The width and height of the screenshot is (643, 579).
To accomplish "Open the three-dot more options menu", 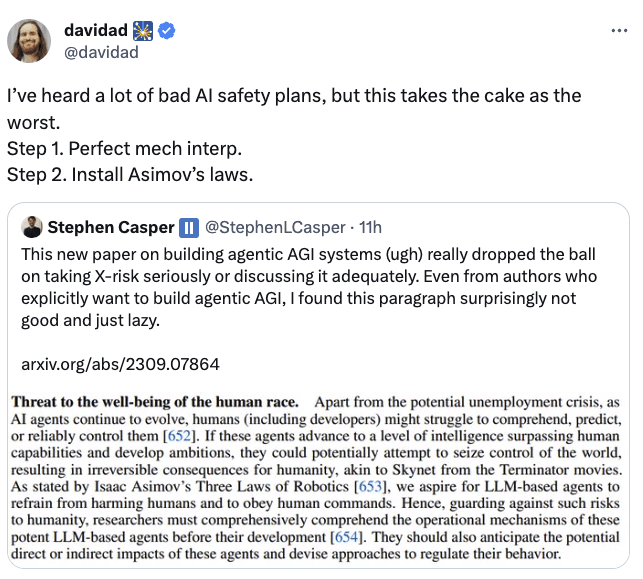I will (x=619, y=31).
